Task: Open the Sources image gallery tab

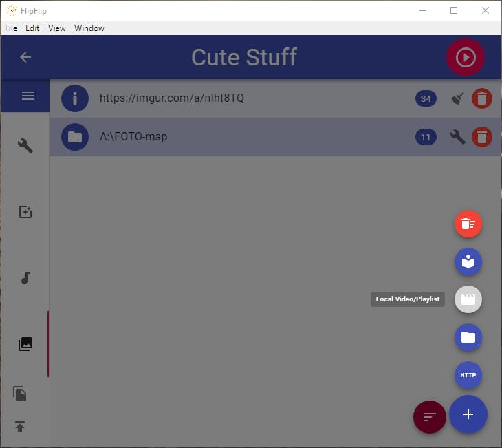Action: point(25,344)
